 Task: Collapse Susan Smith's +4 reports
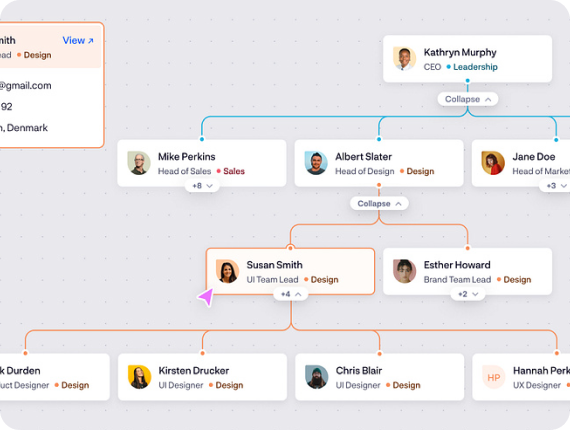[x=290, y=294]
